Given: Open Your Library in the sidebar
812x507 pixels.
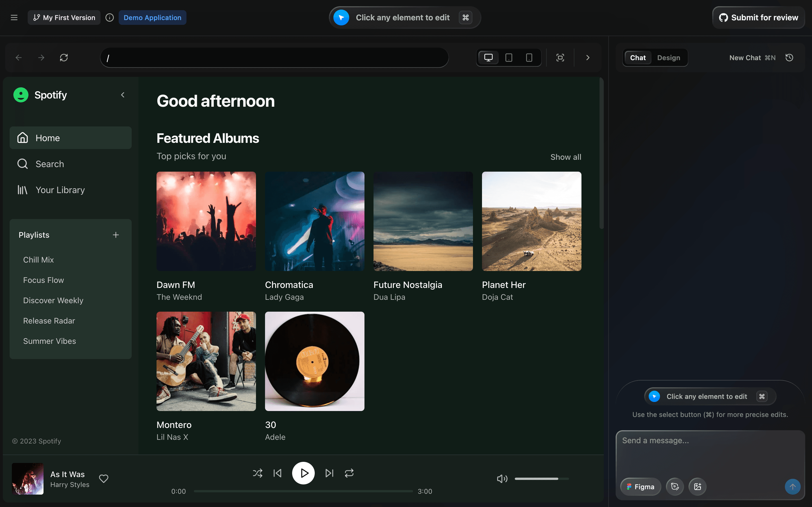Looking at the screenshot, I should point(70,190).
